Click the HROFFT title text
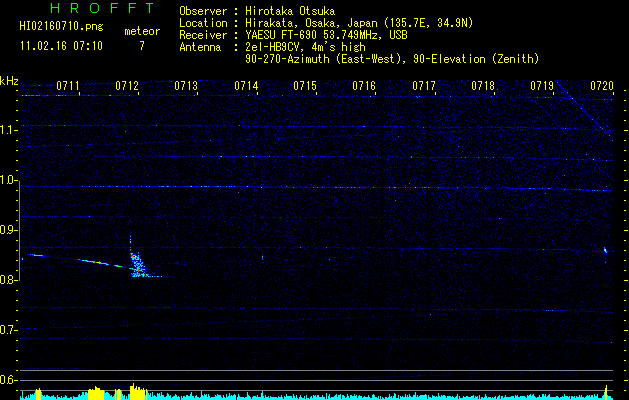 click(x=103, y=8)
